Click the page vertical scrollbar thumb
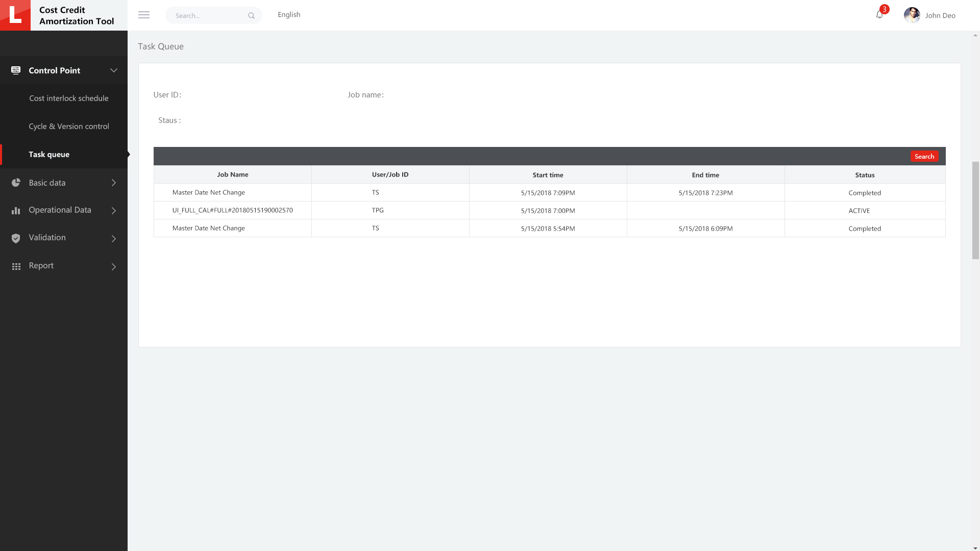 point(975,211)
